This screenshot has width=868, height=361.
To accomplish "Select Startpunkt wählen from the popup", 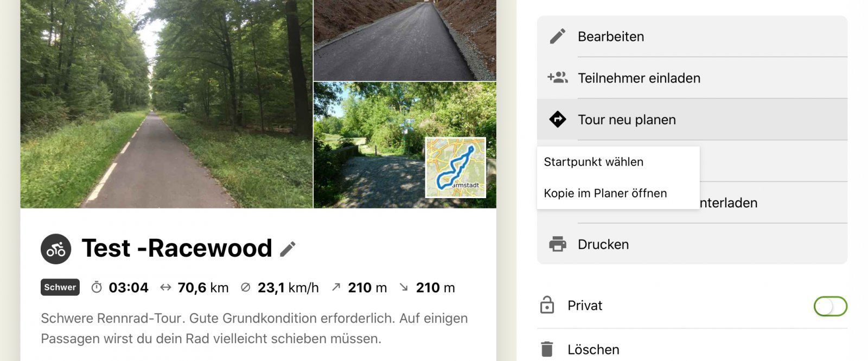I will click(593, 162).
